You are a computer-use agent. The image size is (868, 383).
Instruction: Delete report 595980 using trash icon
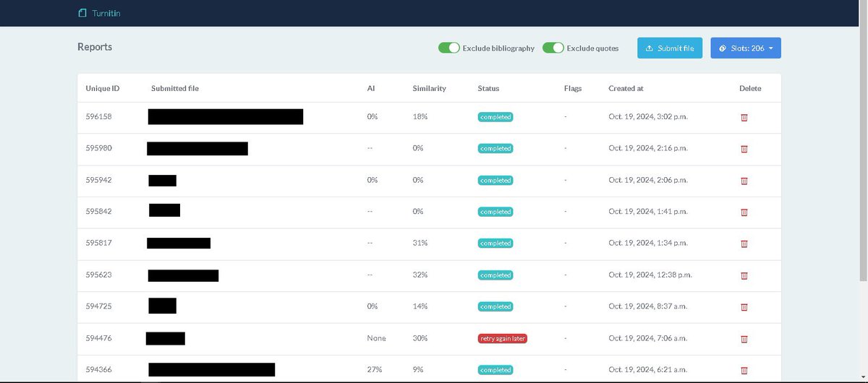pos(744,149)
